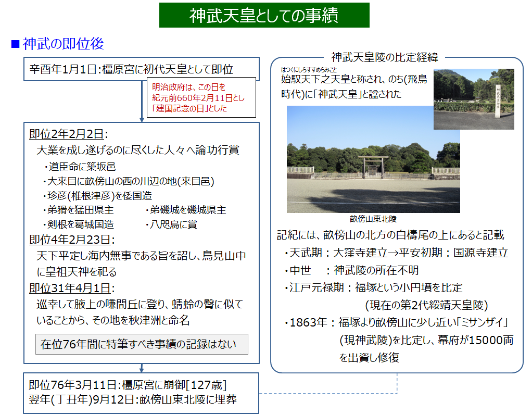Open the small photo of the mausoleum stone marker
The width and height of the screenshot is (532, 414).
pos(474,99)
